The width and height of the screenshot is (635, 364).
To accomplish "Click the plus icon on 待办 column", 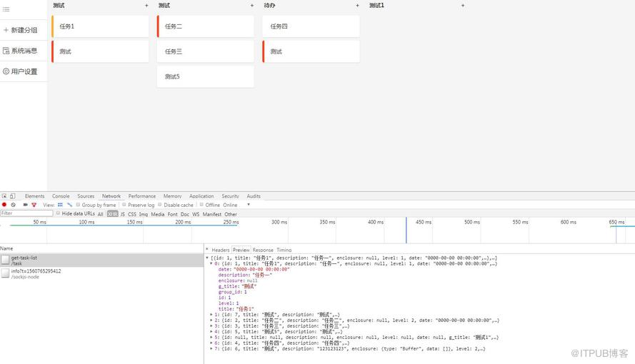I will 357,6.
